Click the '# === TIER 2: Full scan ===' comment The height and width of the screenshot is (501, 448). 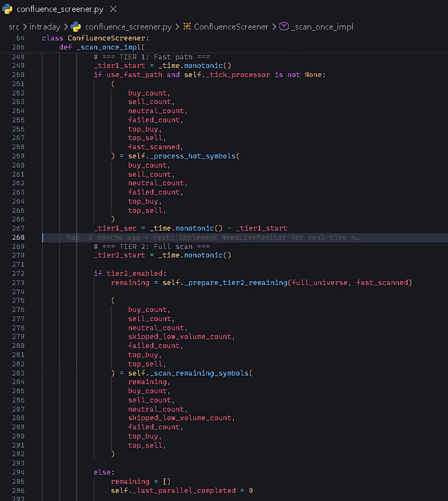click(x=152, y=246)
